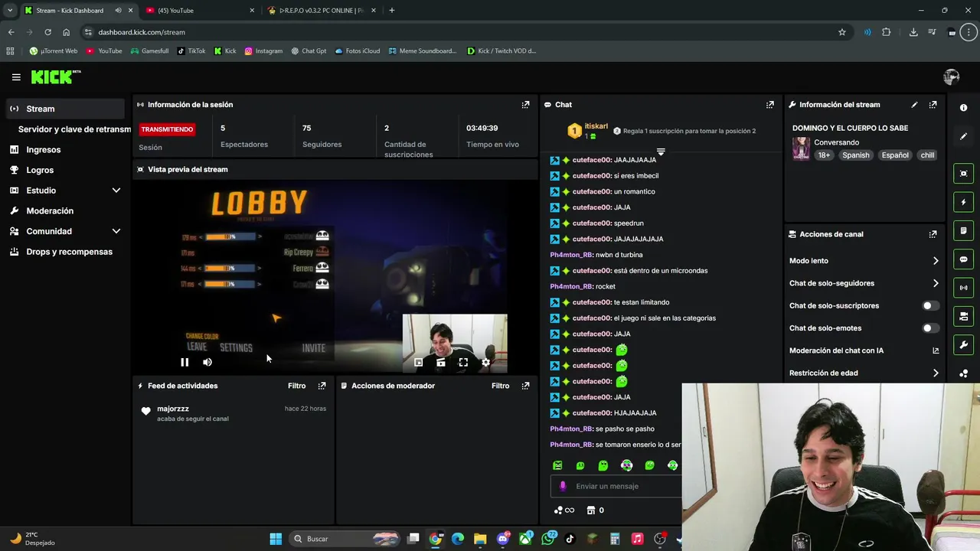Make the stream preview fullscreen
This screenshot has height=551, width=980.
click(463, 362)
